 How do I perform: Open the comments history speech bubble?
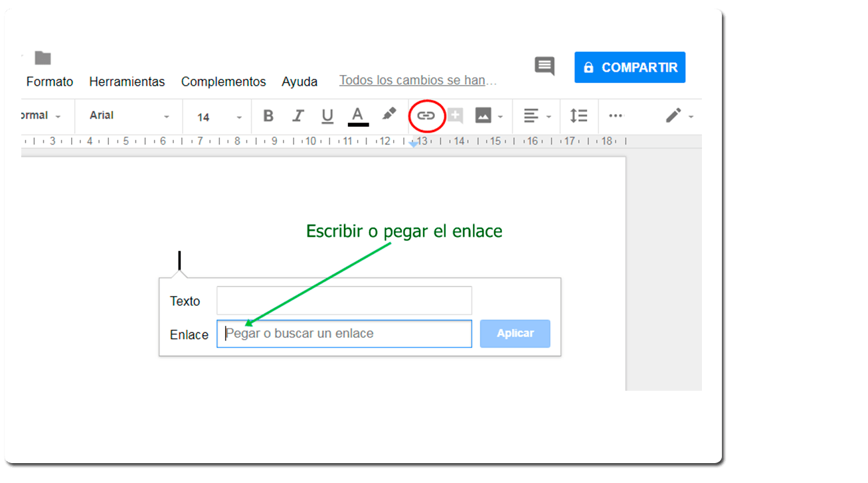tap(545, 66)
